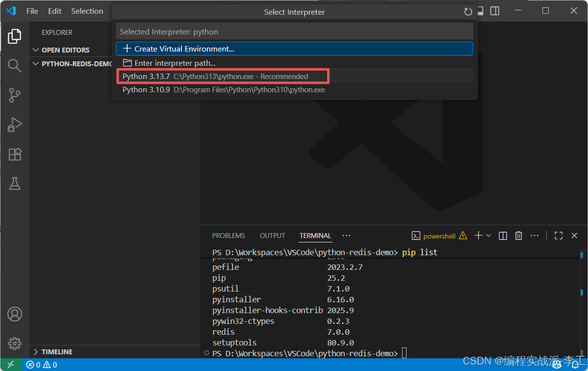Screen dimensions: 588x371
Task: Select Python 3.13.7 recommended interpreter
Action: [294, 76]
